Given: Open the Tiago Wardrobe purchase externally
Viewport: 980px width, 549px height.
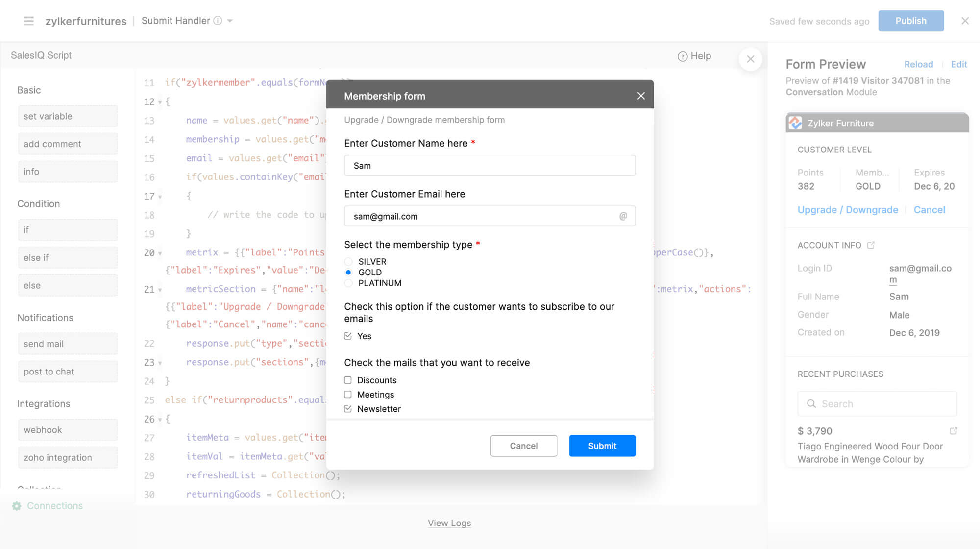Looking at the screenshot, I should 954,430.
